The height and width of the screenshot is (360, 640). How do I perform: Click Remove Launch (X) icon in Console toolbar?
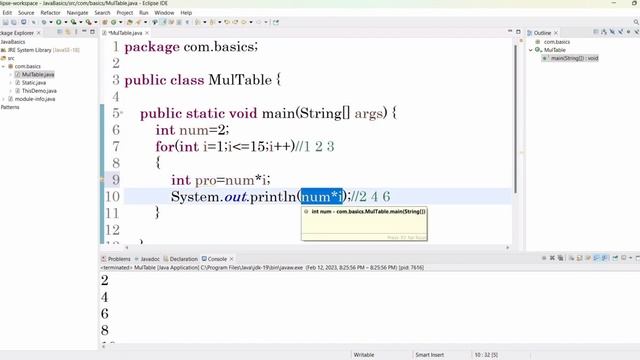[552, 258]
